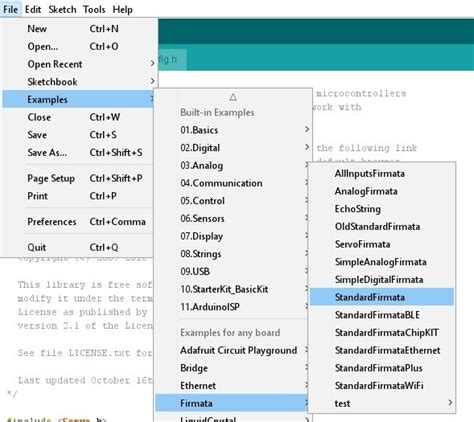Open the SimpleAnalogFirmata example
This screenshot has height=422, width=474.
pos(382,262)
